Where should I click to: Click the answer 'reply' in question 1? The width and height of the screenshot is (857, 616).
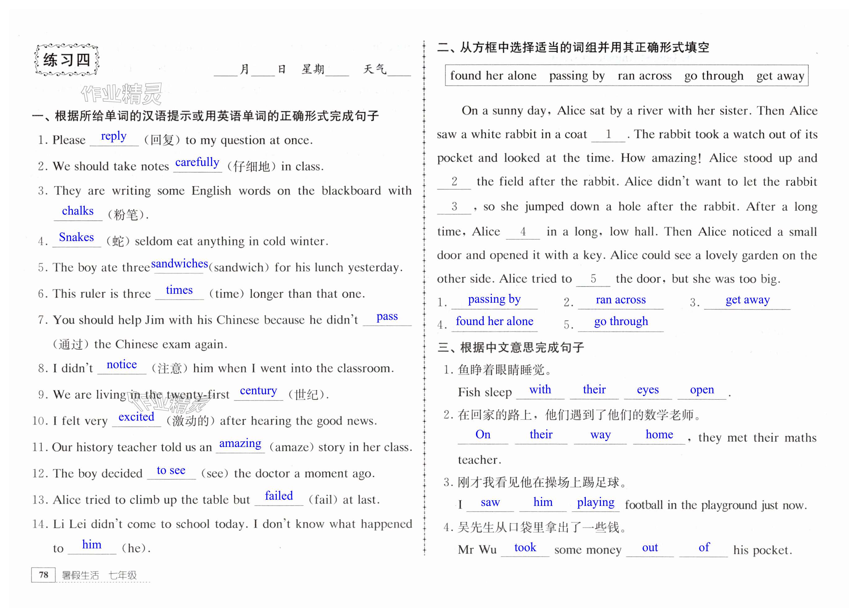tap(114, 136)
